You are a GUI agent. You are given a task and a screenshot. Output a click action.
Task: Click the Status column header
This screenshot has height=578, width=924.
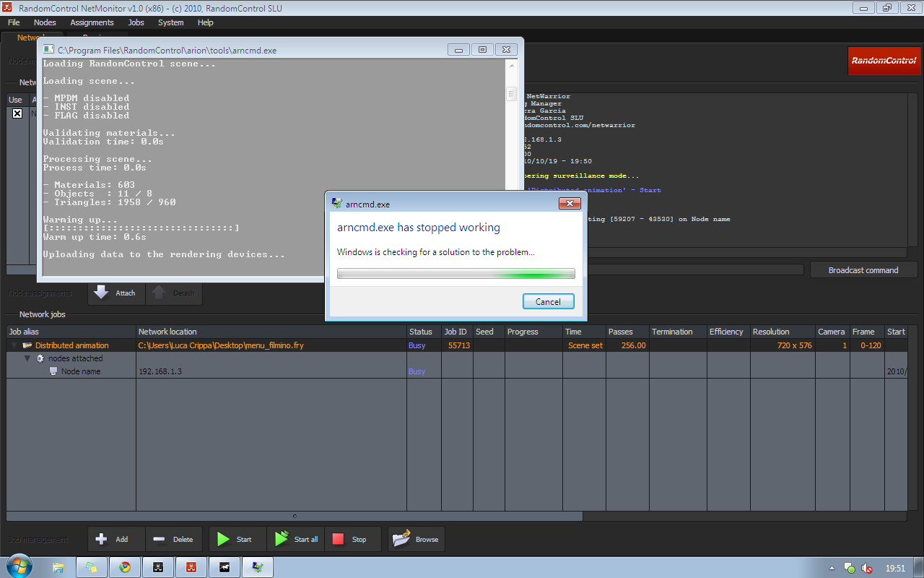pyautogui.click(x=424, y=332)
